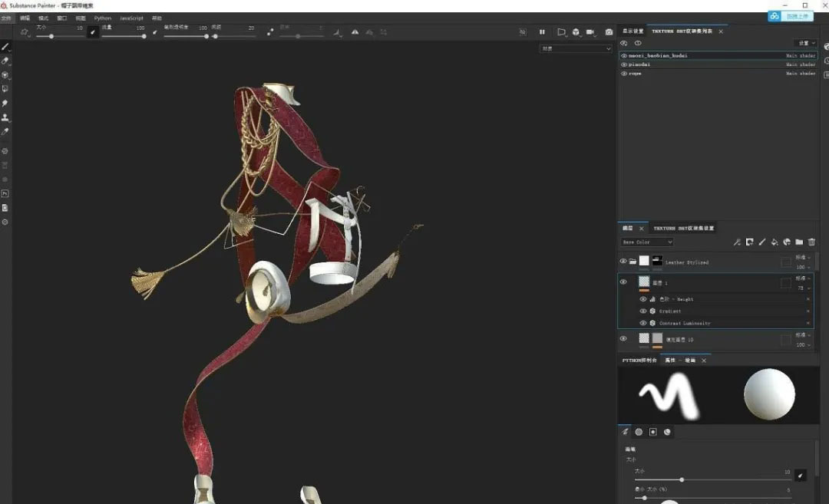The image size is (829, 504).
Task: Open the settings dropdown in texture set list
Action: pyautogui.click(x=805, y=43)
